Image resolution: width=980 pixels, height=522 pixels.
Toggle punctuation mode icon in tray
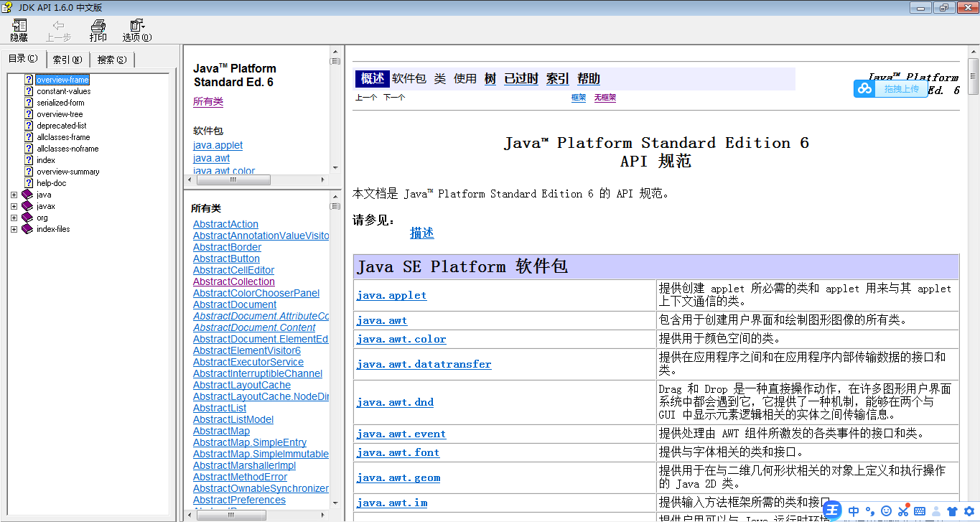[x=870, y=511]
